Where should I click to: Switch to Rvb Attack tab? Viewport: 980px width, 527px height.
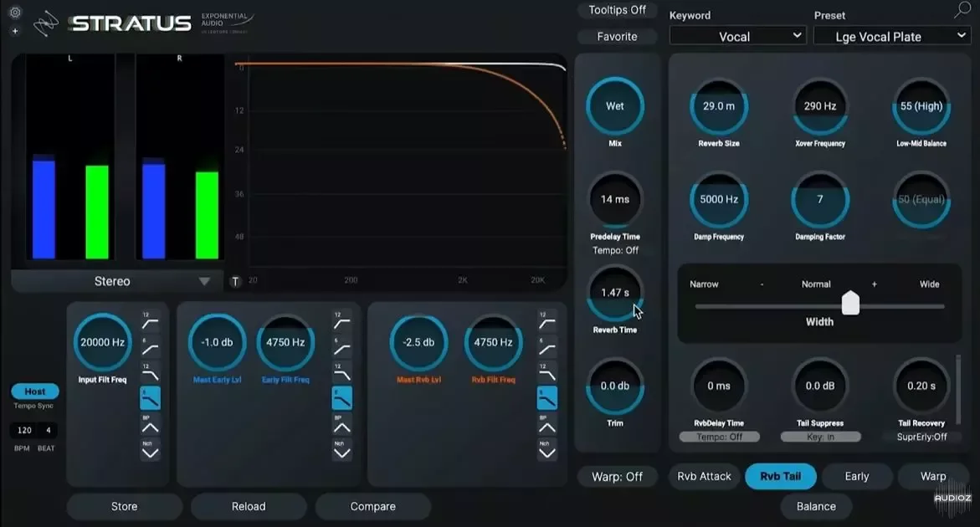pos(704,477)
